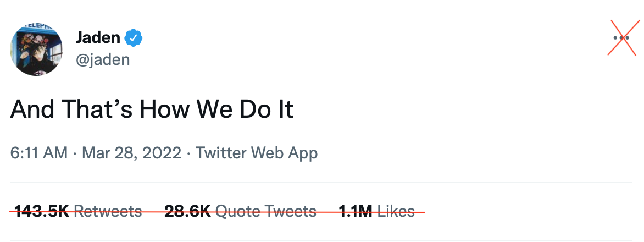Show the Retweets list
Image resolution: width=644 pixels, height=242 pixels.
108,211
